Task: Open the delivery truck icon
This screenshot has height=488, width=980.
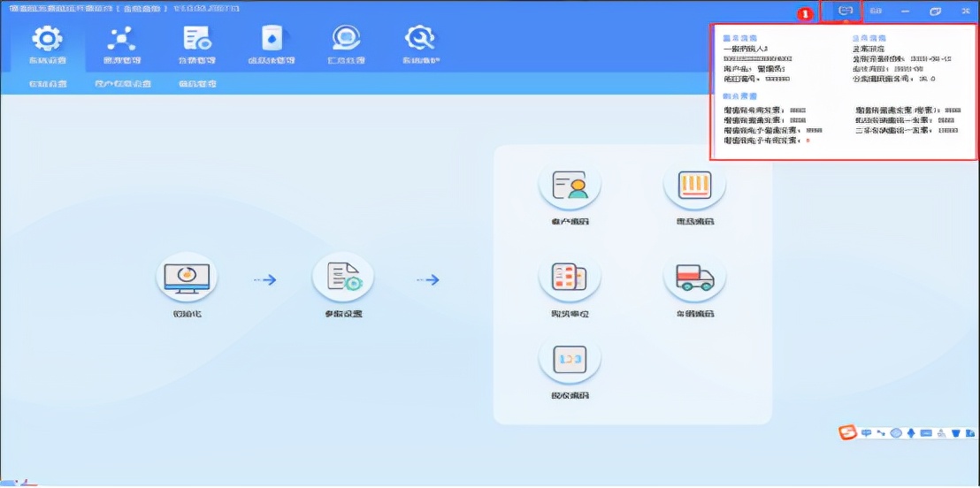Action: 694,278
